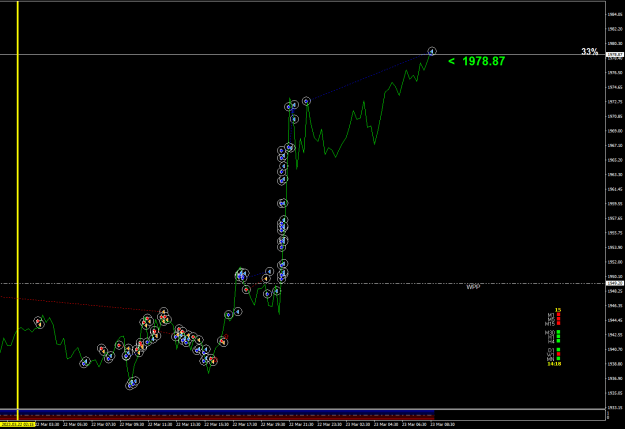
Task: Click the M5 timeframe red indicator square
Action: click(x=558, y=319)
